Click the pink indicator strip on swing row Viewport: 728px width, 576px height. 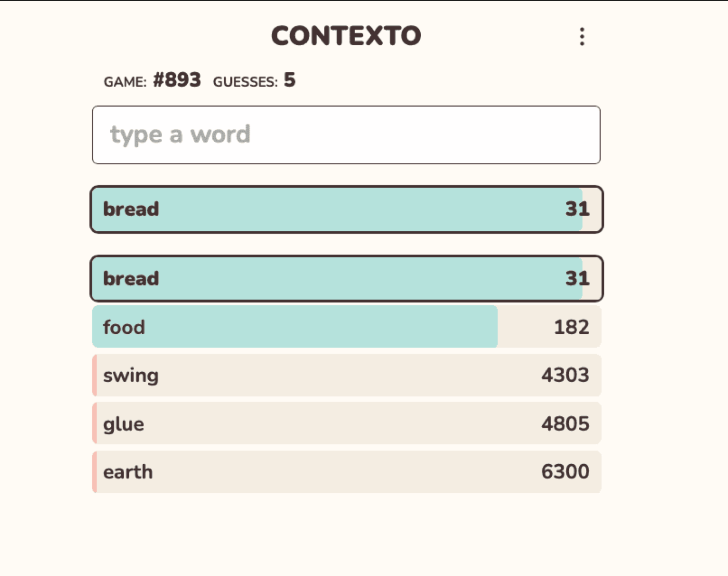point(94,375)
